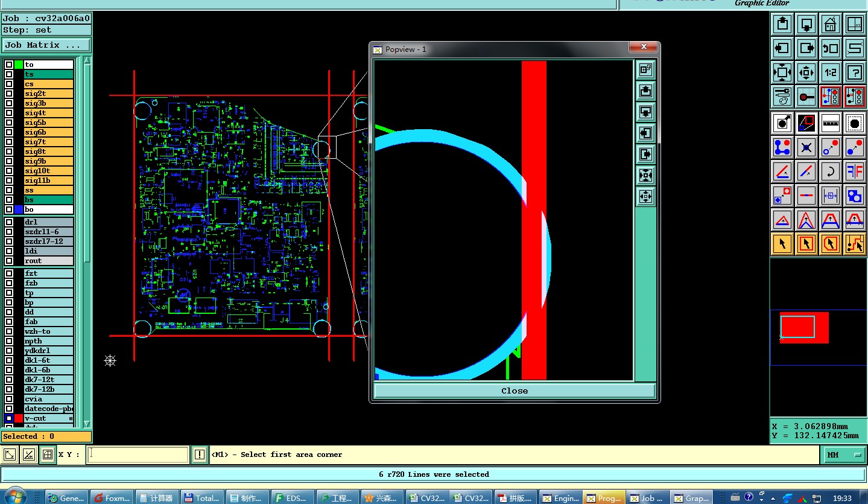868x504 pixels.
Task: Click the pan right arrow icon
Action: tap(806, 48)
